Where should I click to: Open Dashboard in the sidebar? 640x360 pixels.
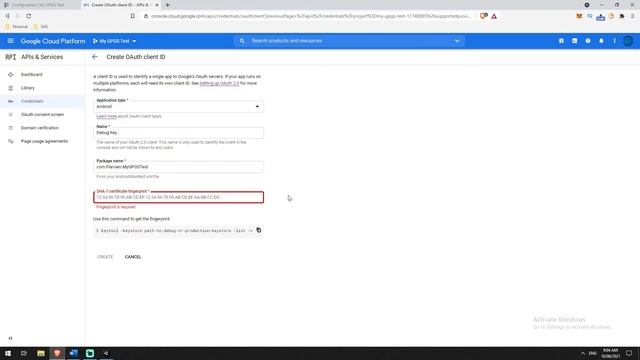(31, 74)
